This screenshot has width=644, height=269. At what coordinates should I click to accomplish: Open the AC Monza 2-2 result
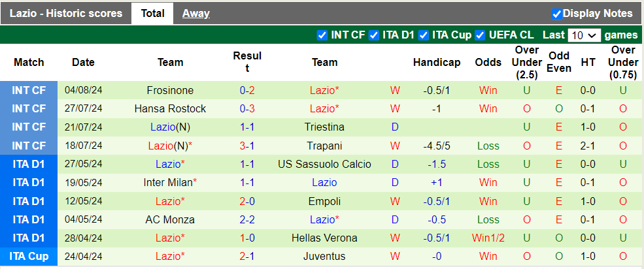coord(247,219)
